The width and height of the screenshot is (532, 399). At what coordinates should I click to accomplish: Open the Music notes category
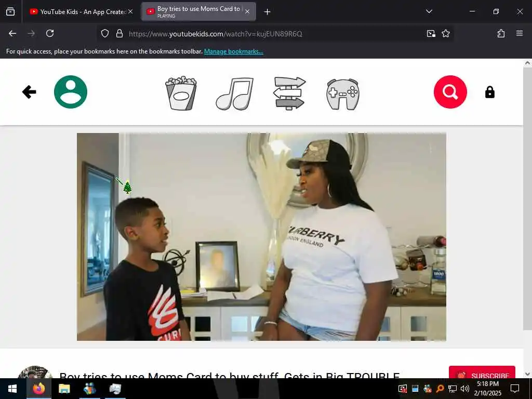(235, 94)
